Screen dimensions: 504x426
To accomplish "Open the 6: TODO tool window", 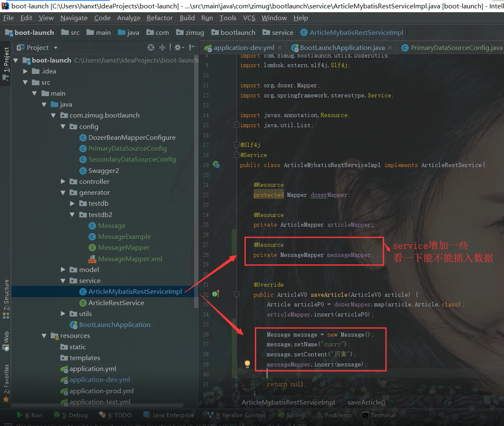I will [x=115, y=415].
